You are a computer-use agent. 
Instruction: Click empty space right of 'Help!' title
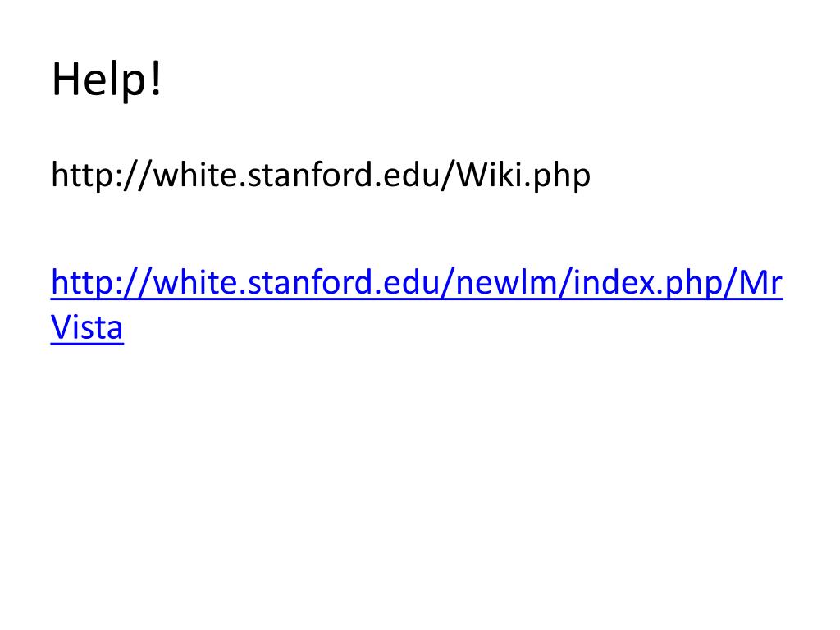coord(492,81)
